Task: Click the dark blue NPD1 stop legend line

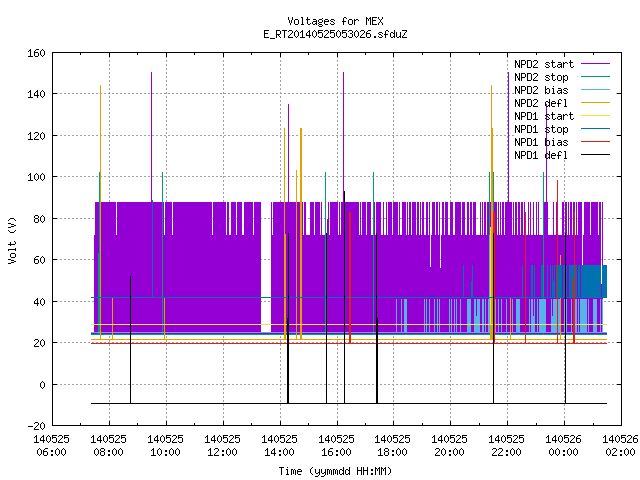Action: pyautogui.click(x=595, y=129)
